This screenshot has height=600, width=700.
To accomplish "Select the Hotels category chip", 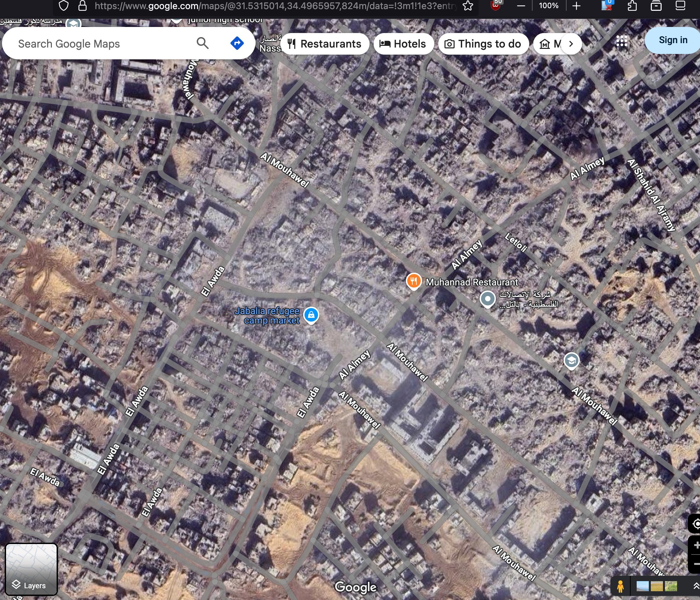I will tap(403, 43).
